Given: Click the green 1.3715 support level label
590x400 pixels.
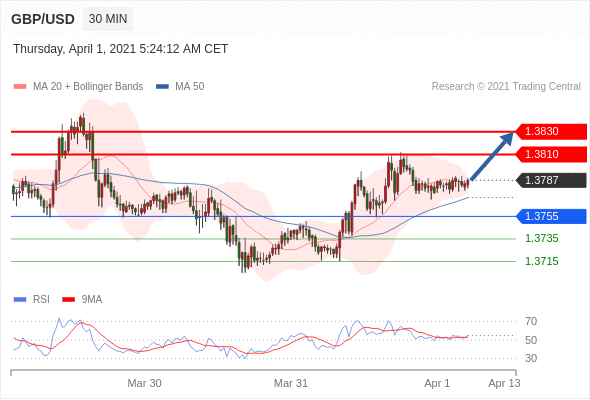Looking at the screenshot, I should coord(541,261).
